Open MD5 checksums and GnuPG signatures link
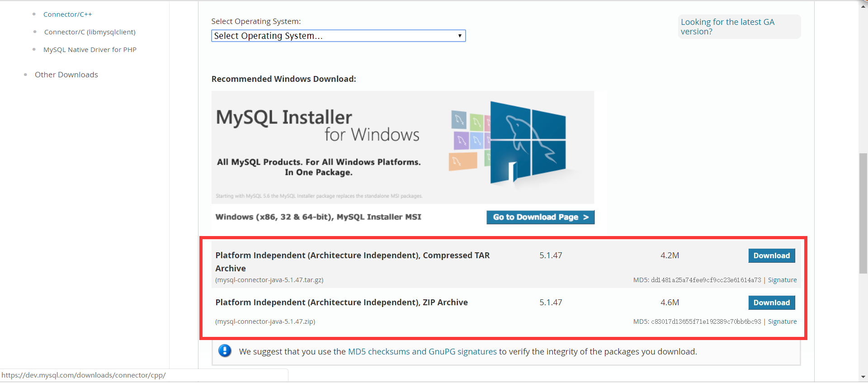Image resolution: width=868 pixels, height=383 pixels. tap(422, 351)
